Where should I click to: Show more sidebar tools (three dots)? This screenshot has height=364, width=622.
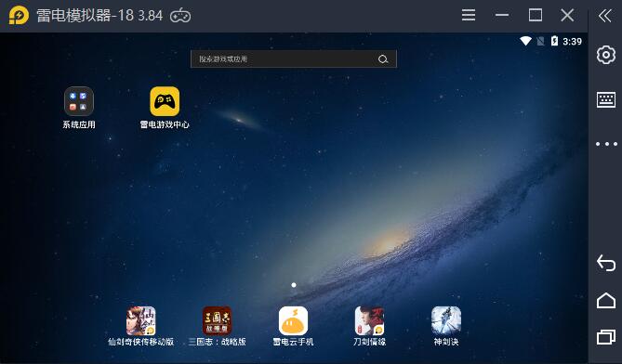(x=606, y=144)
